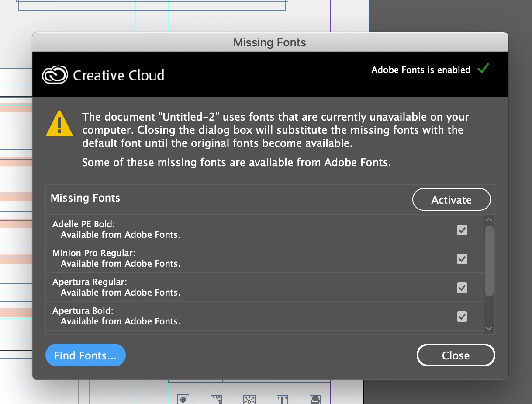This screenshot has height=404, width=532.
Task: Toggle the Apertura Bold checkbox
Action: tap(462, 317)
